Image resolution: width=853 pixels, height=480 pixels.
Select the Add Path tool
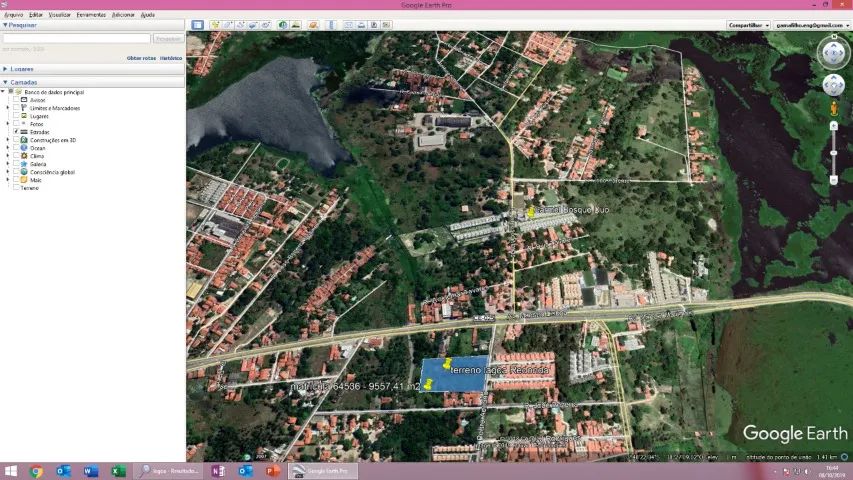point(240,25)
